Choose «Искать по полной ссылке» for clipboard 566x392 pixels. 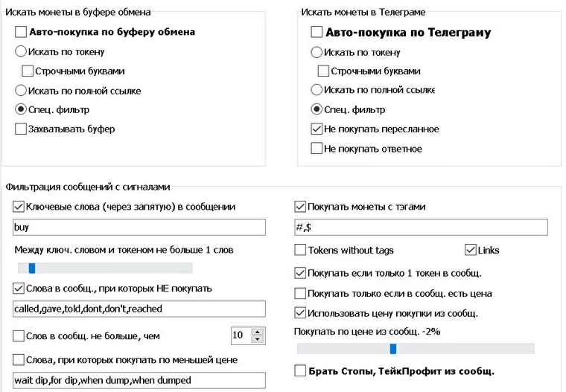(x=20, y=91)
